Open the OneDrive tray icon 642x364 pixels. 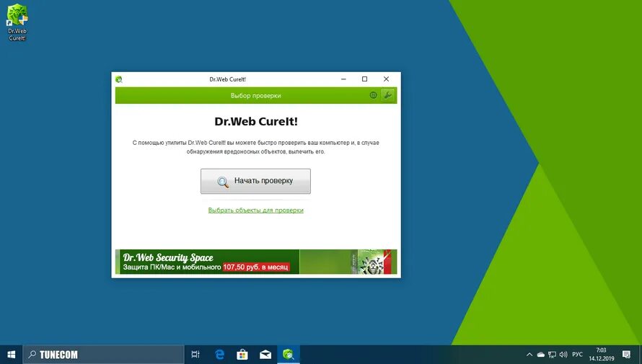[540, 355]
